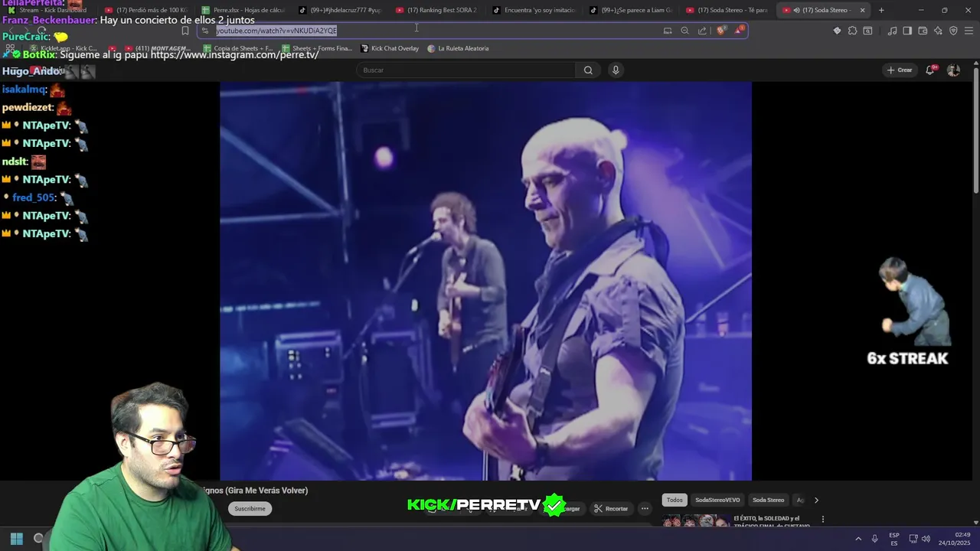Screen dimensions: 980x551
Task: Open Brave Shields icon in address bar
Action: [721, 31]
